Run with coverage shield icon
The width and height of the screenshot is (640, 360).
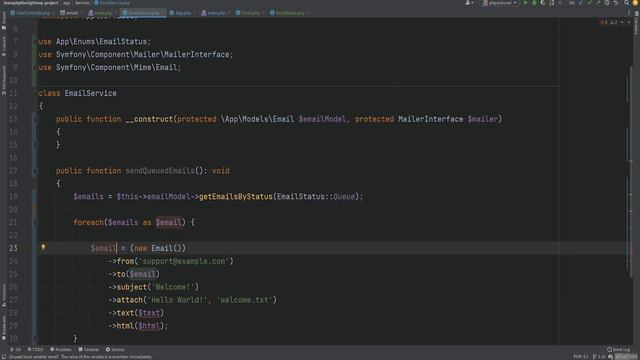point(543,3)
